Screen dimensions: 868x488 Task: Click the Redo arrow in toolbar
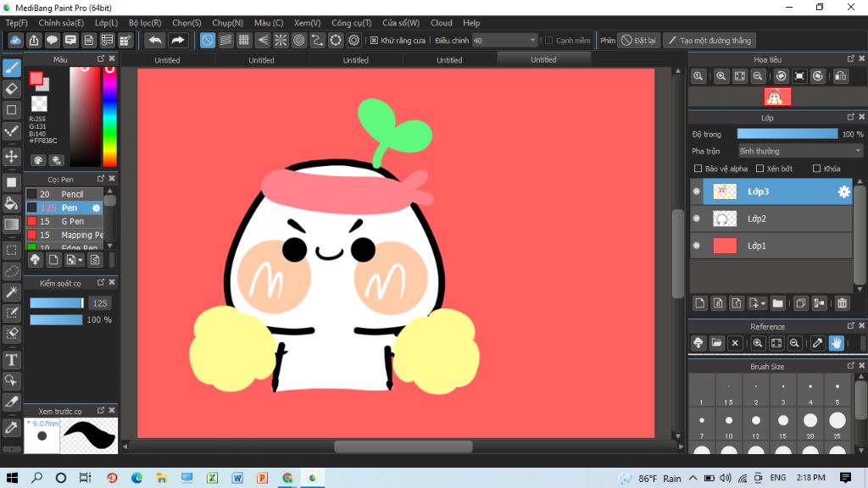pos(178,41)
